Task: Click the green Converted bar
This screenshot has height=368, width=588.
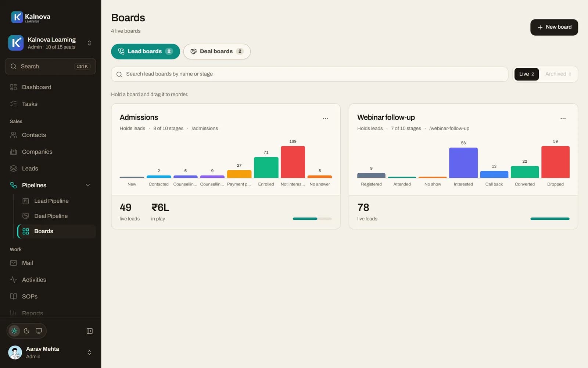Action: [525, 172]
